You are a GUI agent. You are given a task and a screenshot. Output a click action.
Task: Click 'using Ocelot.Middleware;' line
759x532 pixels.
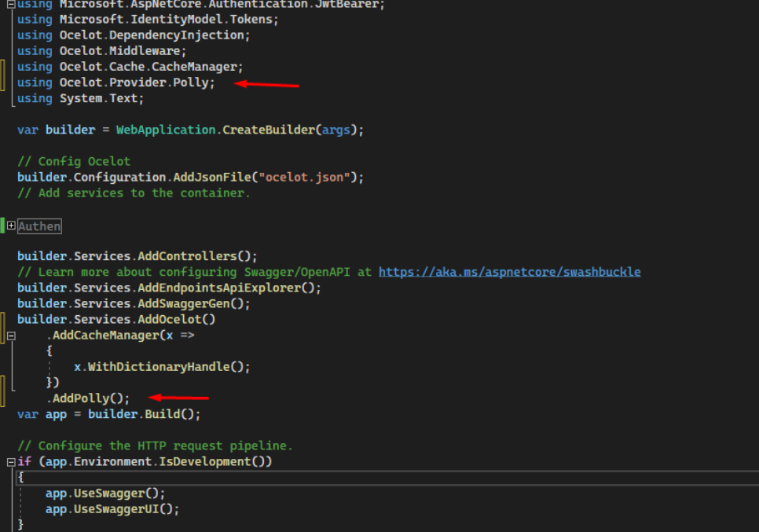coord(101,51)
